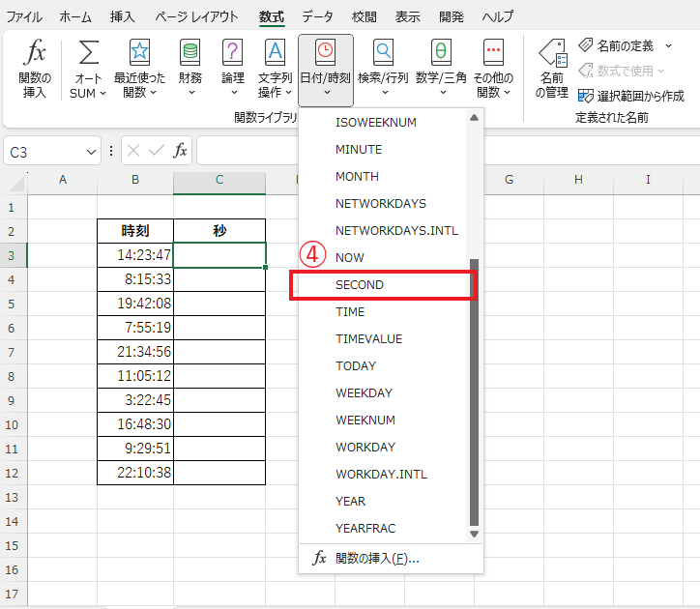Open the ヘルプ tab

click(498, 17)
